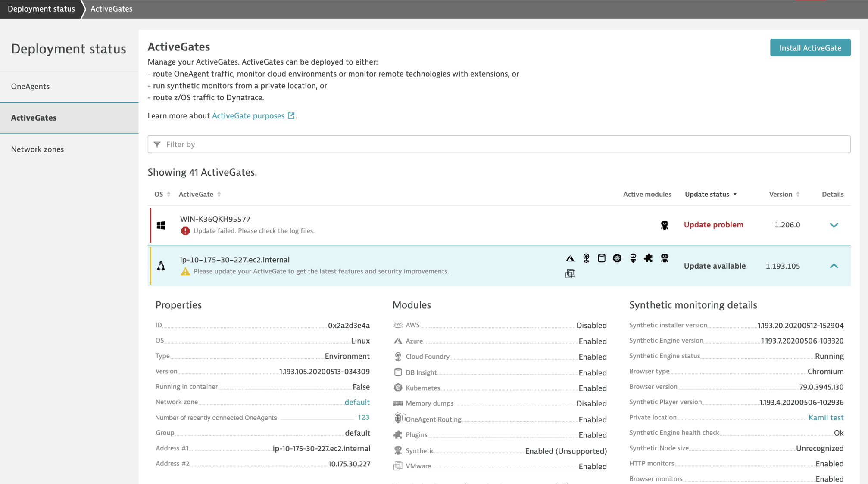The height and width of the screenshot is (484, 868).
Task: Click the Filter by input field
Action: tap(499, 144)
